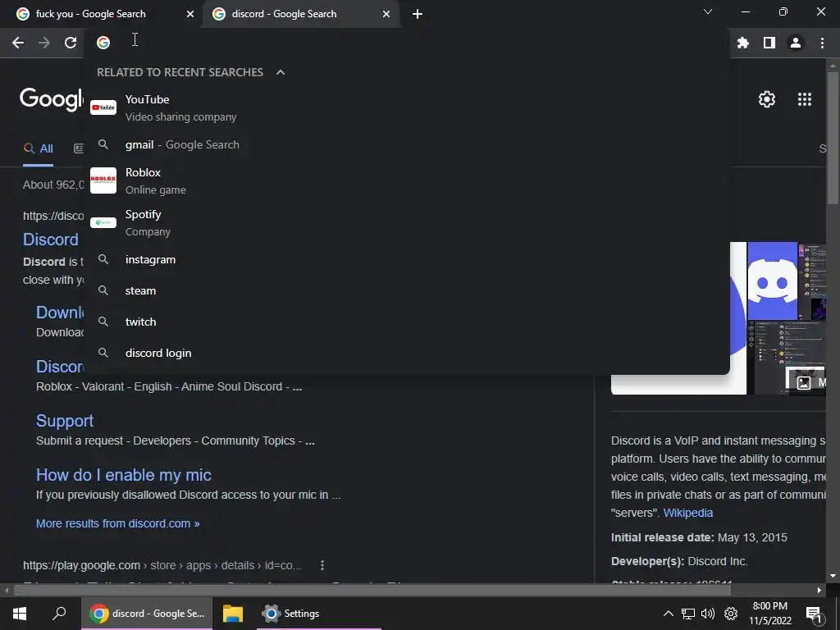
Task: Open the Chrome profile avatar icon
Action: (x=796, y=43)
